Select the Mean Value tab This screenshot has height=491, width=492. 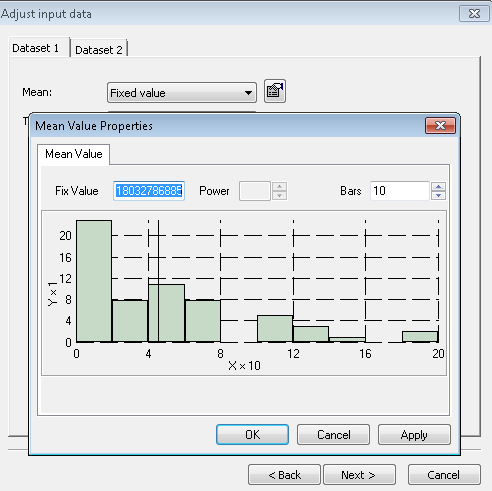[x=74, y=154]
